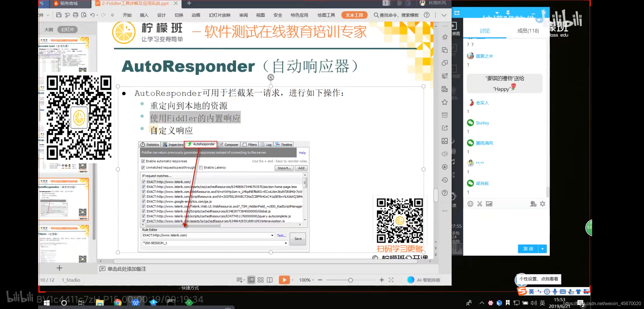Open chat settings gear icon
The height and width of the screenshot is (309, 644).
tap(543, 204)
